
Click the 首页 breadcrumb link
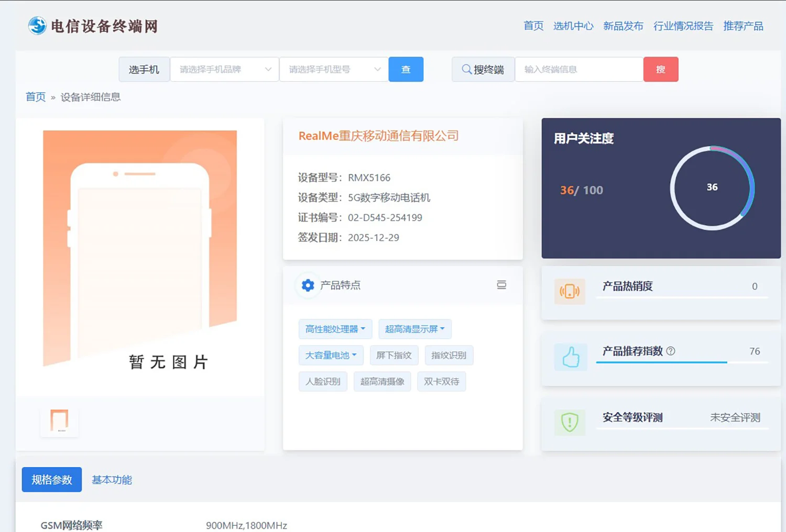pyautogui.click(x=35, y=97)
